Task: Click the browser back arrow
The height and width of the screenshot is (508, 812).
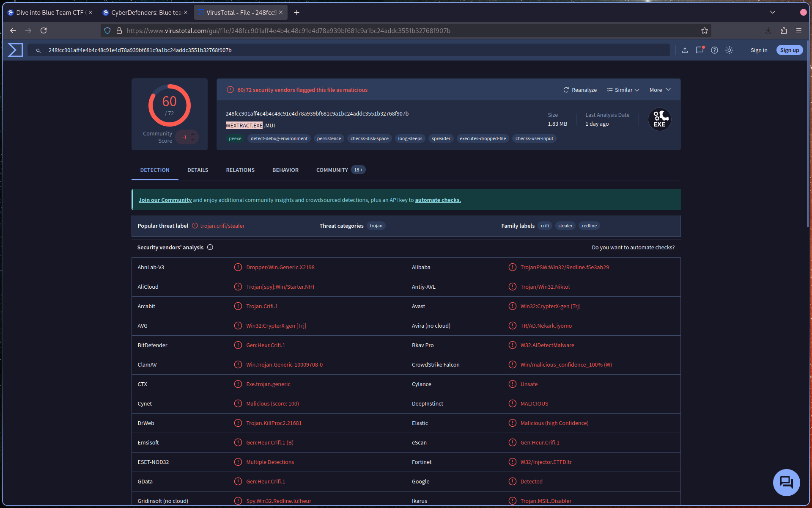Action: tap(13, 30)
